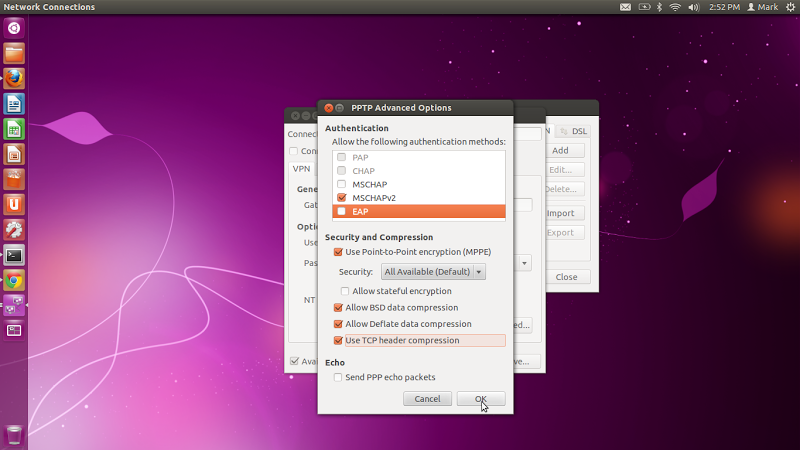The width and height of the screenshot is (800, 450).
Task: Launch Google Chrome from the dock
Action: click(x=14, y=280)
